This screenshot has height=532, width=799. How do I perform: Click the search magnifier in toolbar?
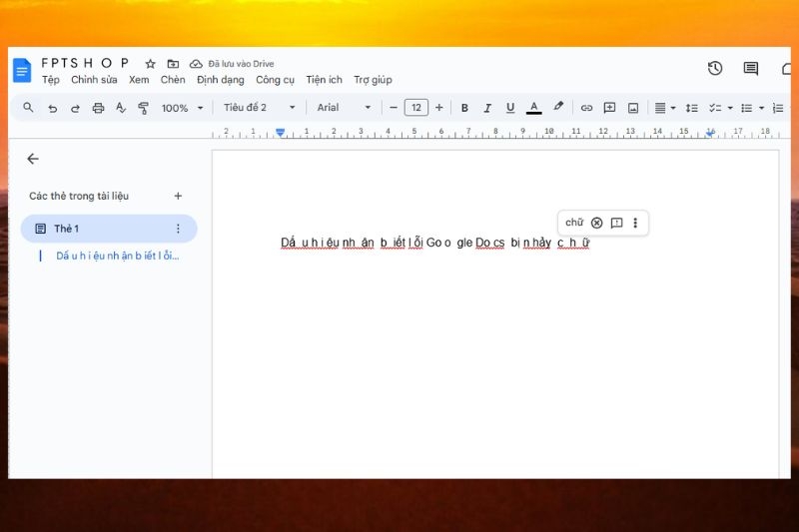point(29,108)
